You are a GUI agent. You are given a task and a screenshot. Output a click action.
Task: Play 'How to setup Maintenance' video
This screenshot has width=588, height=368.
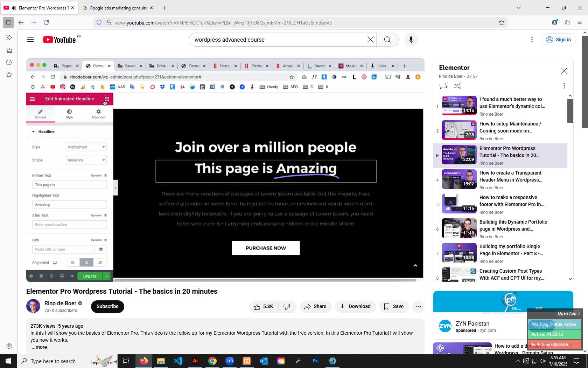pyautogui.click(x=500, y=131)
